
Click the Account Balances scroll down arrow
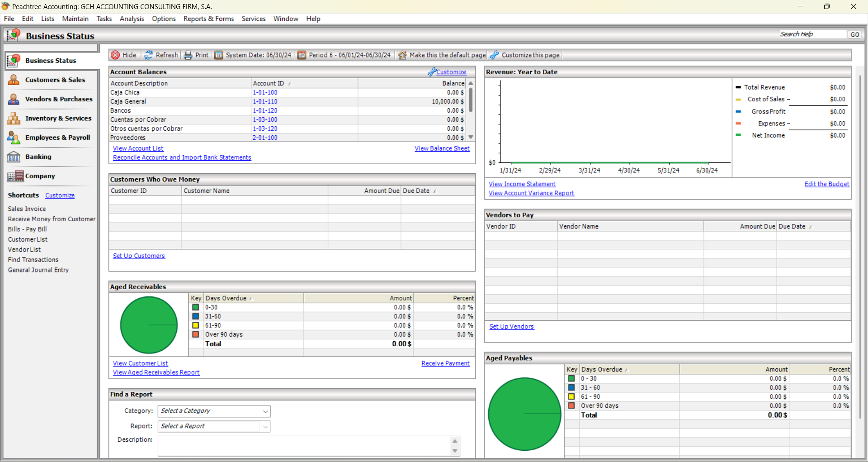pyautogui.click(x=471, y=137)
